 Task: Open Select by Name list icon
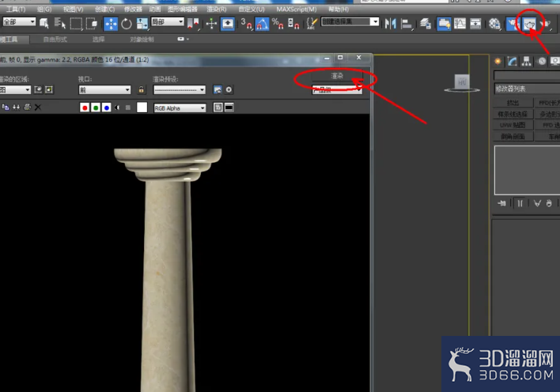click(x=59, y=24)
